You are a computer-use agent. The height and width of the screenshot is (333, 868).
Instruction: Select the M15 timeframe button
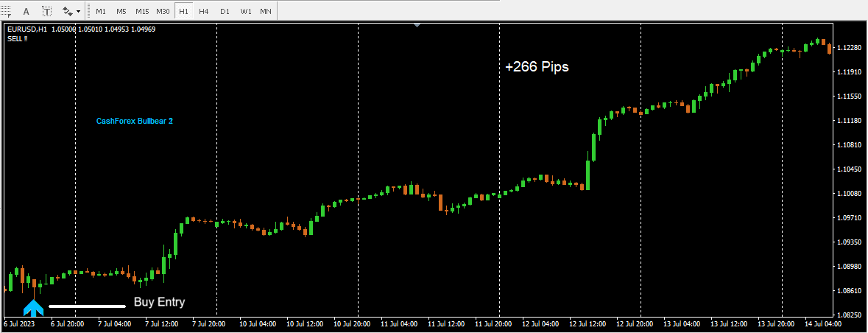(x=142, y=12)
